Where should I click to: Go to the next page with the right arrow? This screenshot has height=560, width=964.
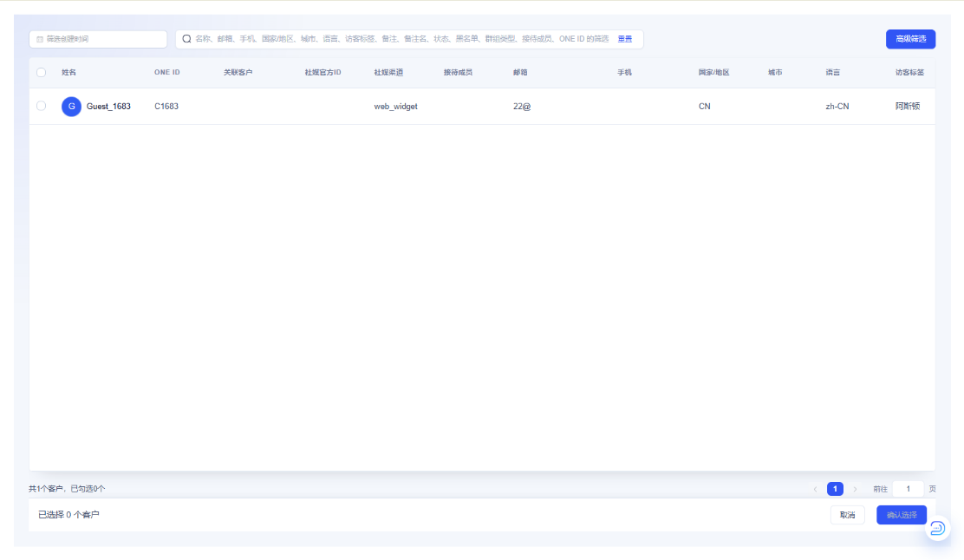855,489
